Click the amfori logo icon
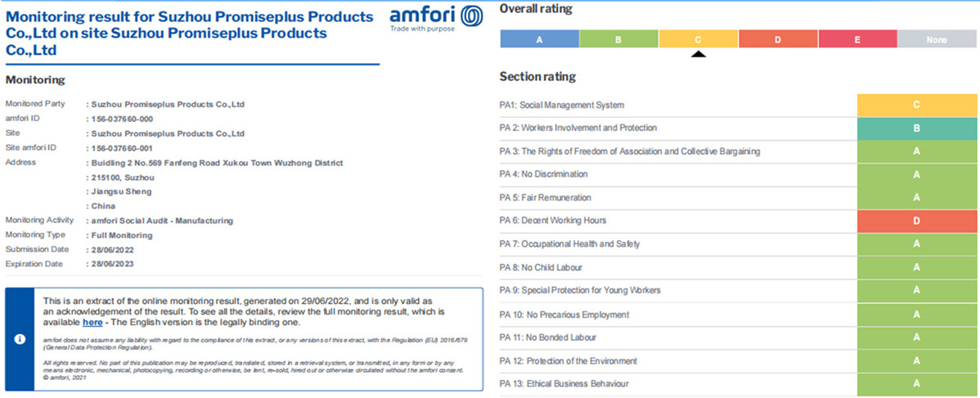 (x=471, y=16)
